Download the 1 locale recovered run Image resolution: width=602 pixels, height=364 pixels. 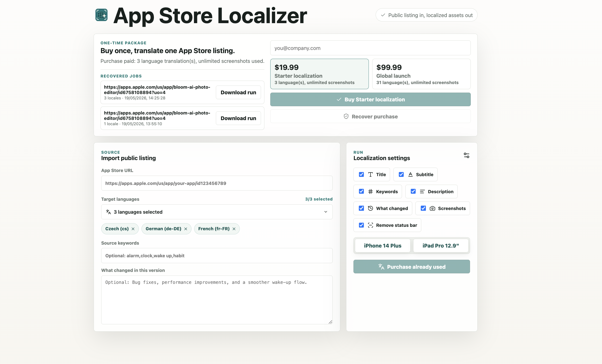point(238,118)
